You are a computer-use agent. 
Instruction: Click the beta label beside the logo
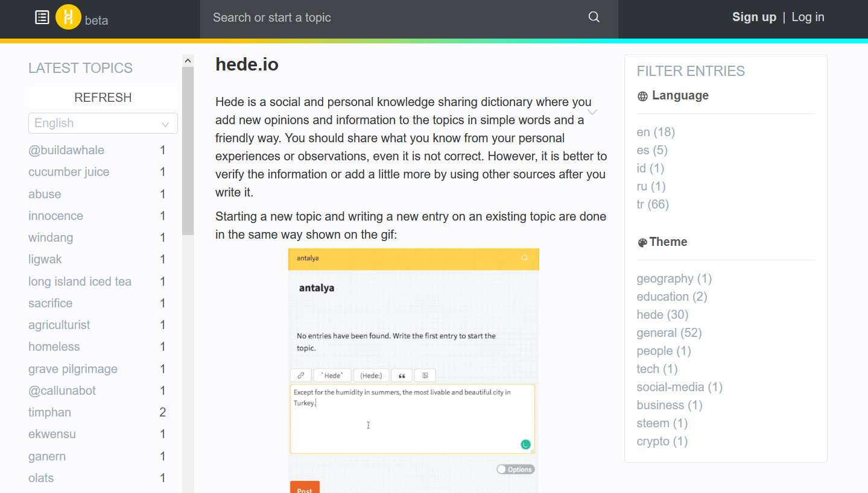click(x=97, y=20)
